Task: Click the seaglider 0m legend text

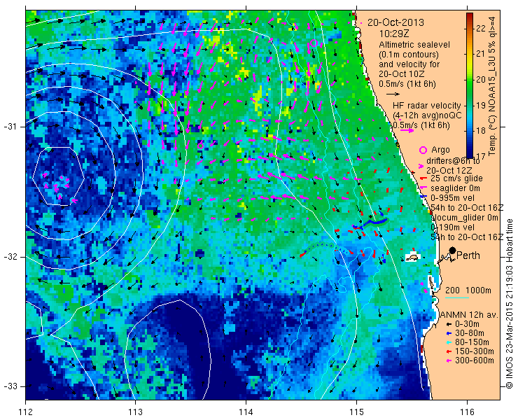Action: [x=456, y=188]
